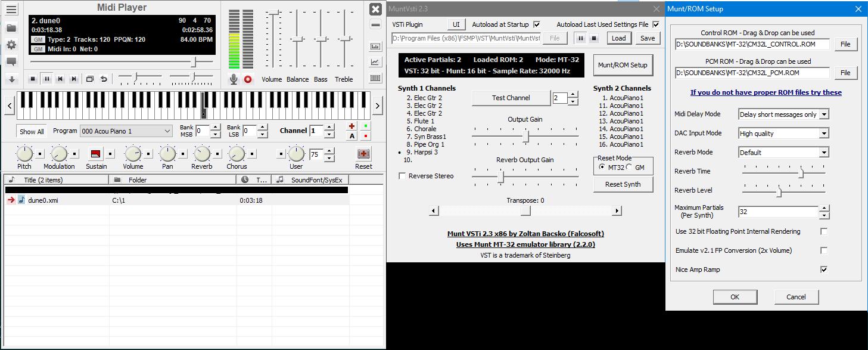
Task: Stop Midi Player playback
Action: (33, 79)
